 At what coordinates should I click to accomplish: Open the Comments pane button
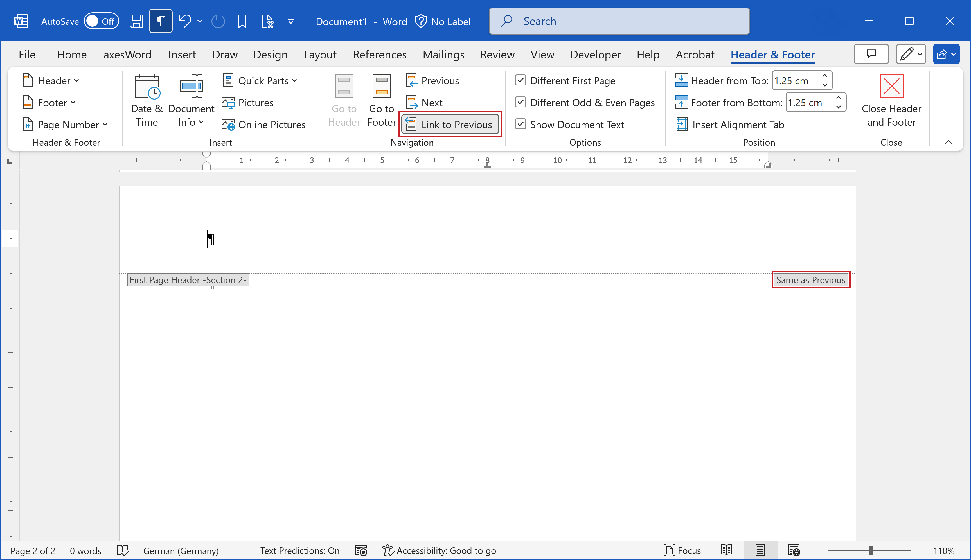[871, 54]
